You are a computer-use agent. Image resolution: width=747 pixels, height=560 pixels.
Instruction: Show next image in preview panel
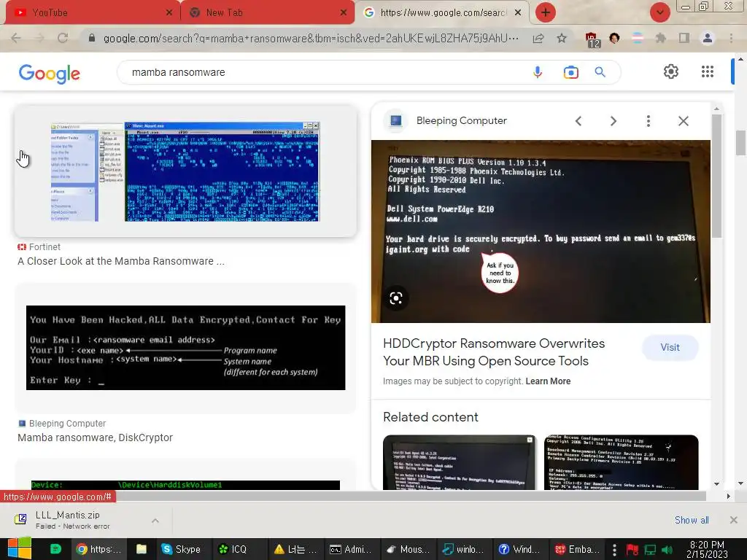613,121
